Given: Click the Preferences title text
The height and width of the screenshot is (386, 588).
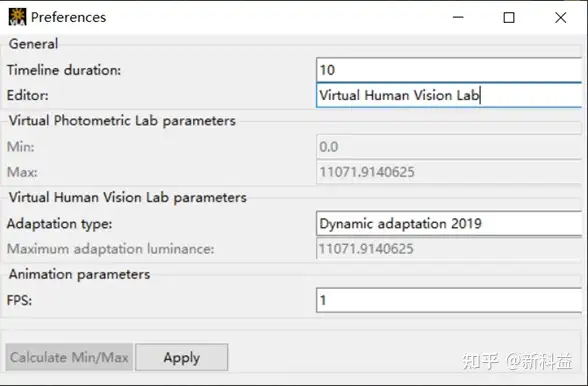Looking at the screenshot, I should tap(68, 17).
